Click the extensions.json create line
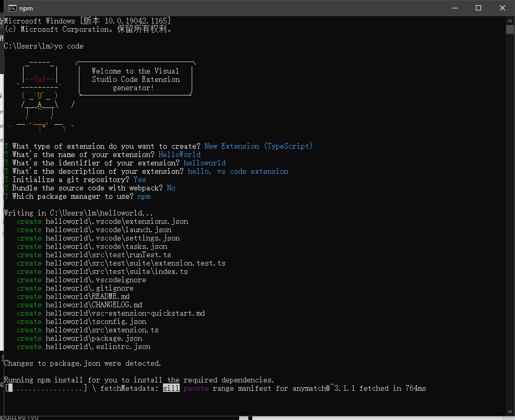Image resolution: width=515 pixels, height=420 pixels. pyautogui.click(x=102, y=222)
